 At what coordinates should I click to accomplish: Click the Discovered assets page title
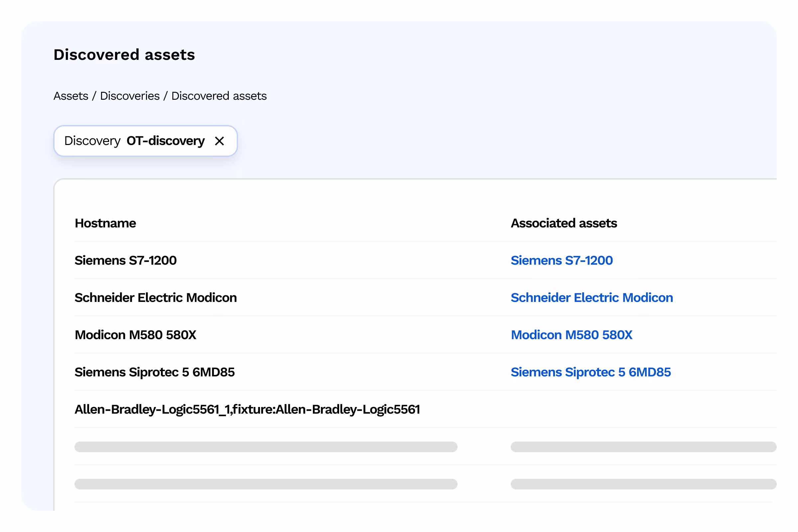[124, 55]
